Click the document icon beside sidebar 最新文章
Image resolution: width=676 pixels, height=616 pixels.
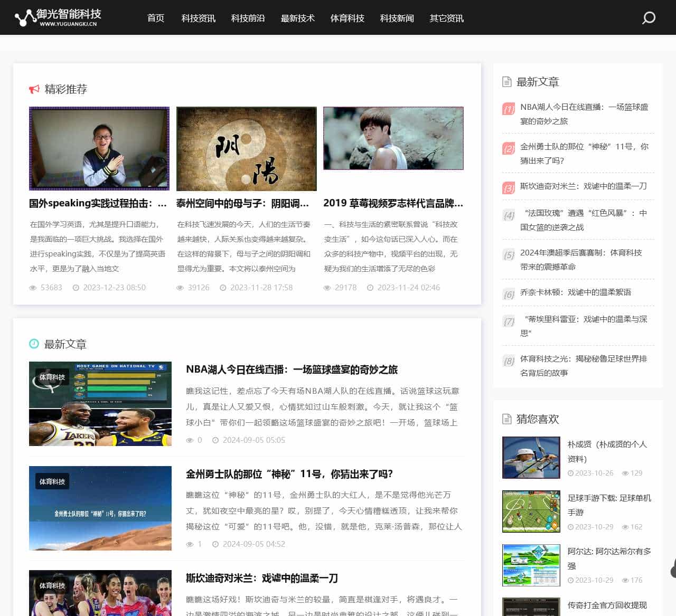507,82
